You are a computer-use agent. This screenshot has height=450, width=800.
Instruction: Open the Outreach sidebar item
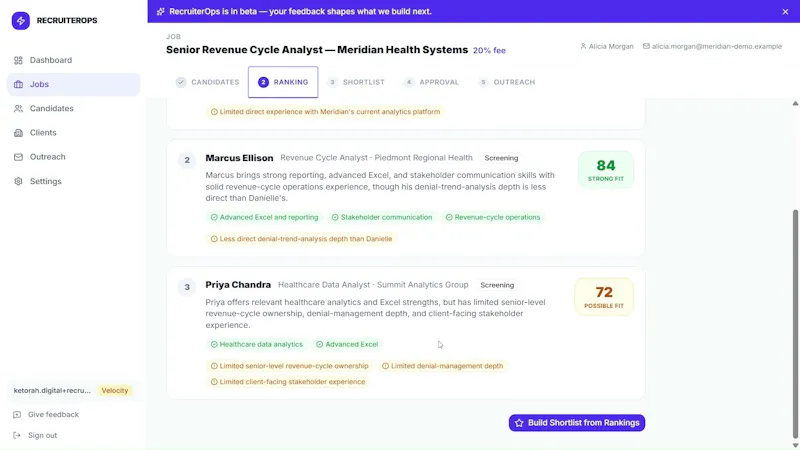click(73, 157)
